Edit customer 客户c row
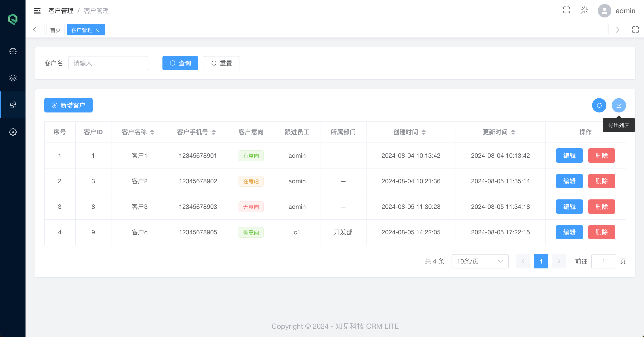644x337 pixels. click(x=569, y=232)
